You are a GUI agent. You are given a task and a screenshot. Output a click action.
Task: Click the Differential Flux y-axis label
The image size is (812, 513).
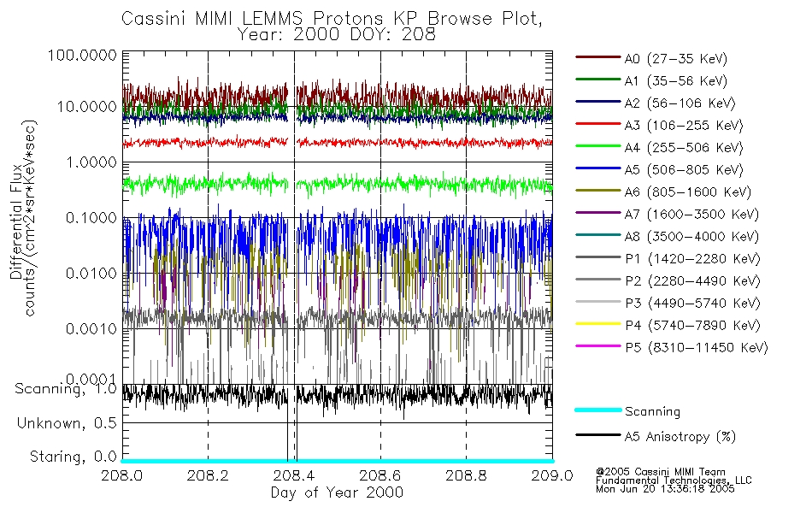pyautogui.click(x=16, y=221)
